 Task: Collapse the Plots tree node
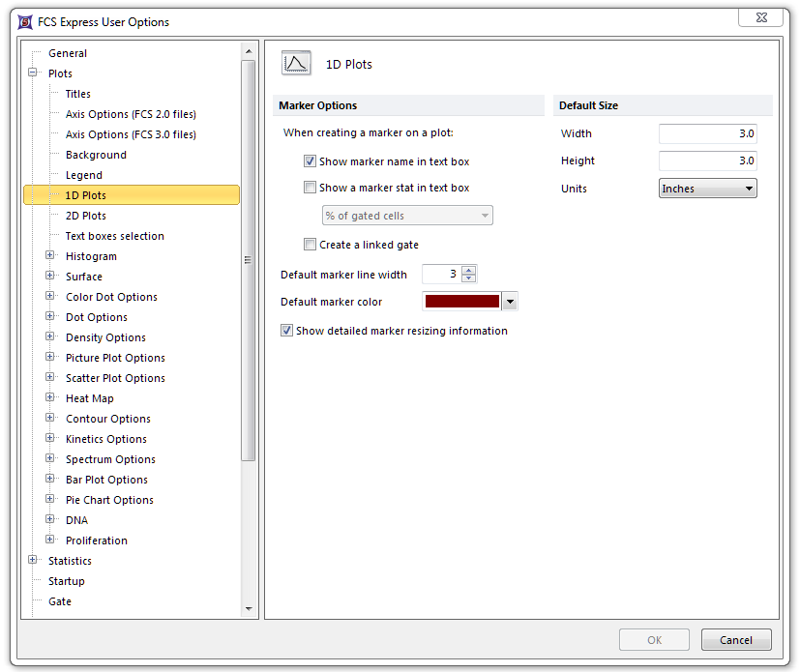[33, 73]
